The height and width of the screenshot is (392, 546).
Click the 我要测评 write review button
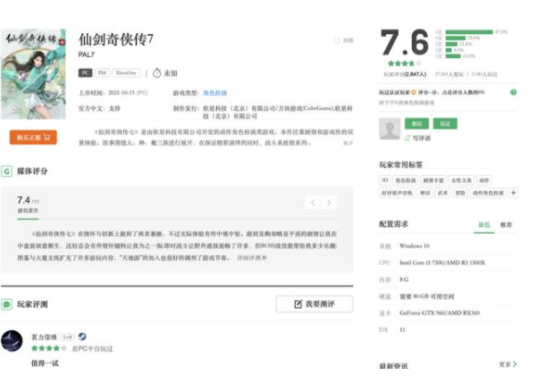315,304
